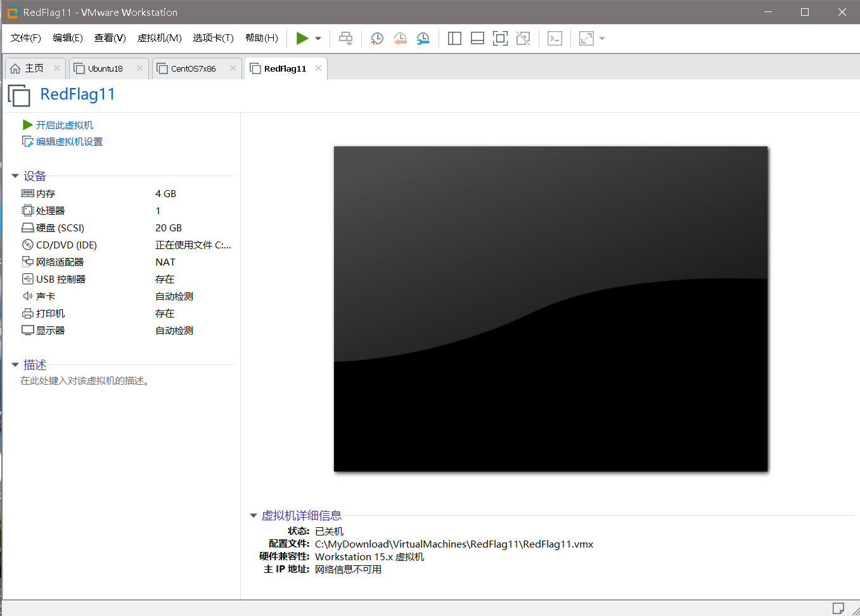Select the 打印机 device row
The height and width of the screenshot is (616, 860).
127,314
